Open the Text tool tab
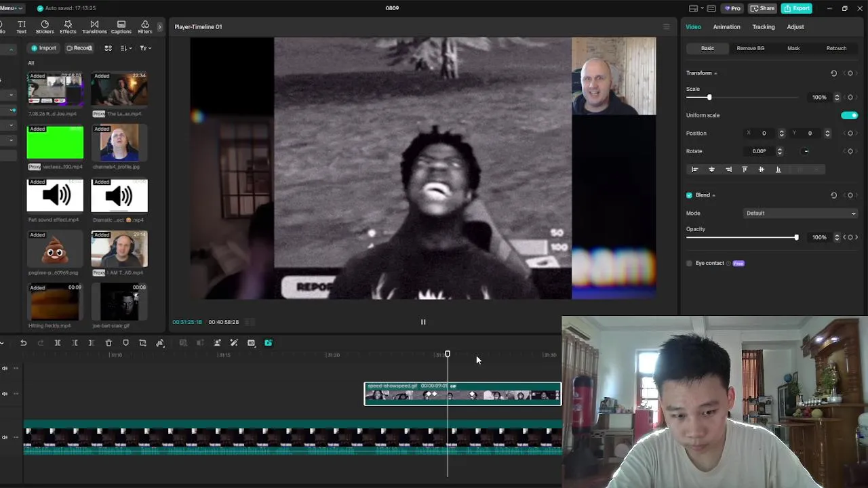The image size is (868, 488). point(22,27)
